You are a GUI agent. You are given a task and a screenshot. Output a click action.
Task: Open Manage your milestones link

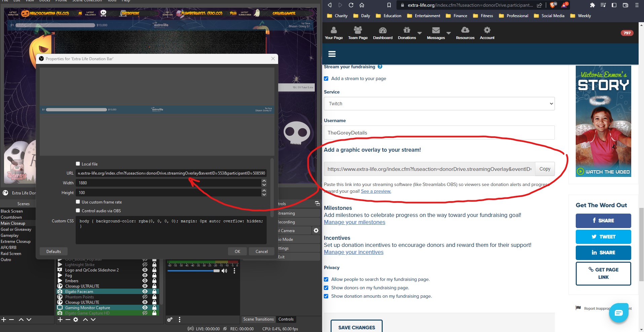tap(354, 222)
